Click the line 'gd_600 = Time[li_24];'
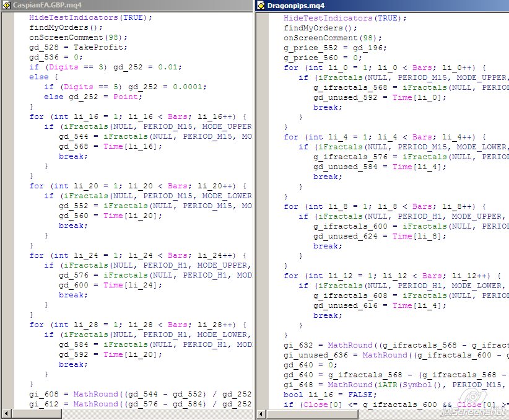Image resolution: width=509 pixels, height=420 pixels. (x=110, y=285)
